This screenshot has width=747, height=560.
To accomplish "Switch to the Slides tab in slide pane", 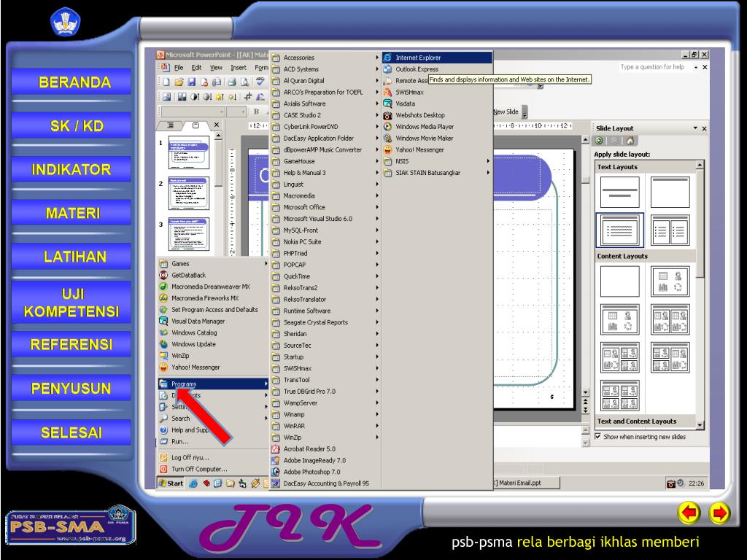I will tap(196, 125).
